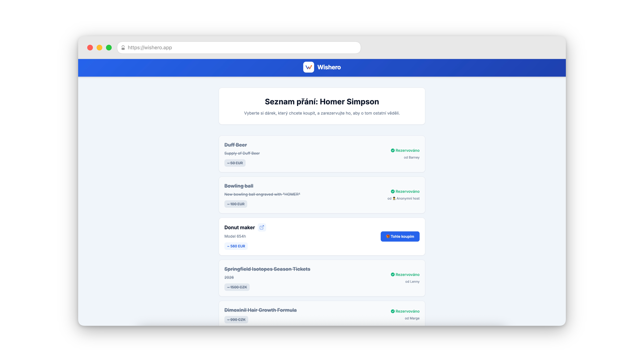
Task: Click the od Barney label
Action: pos(412,157)
